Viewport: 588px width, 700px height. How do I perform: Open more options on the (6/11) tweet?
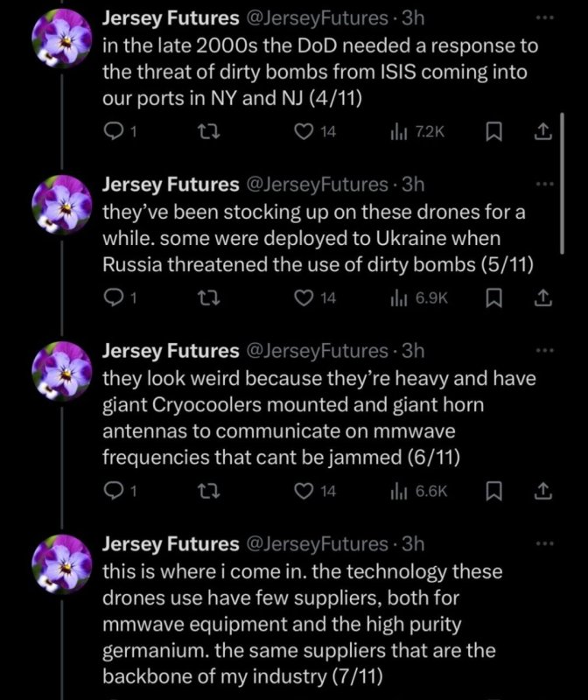[544, 351]
